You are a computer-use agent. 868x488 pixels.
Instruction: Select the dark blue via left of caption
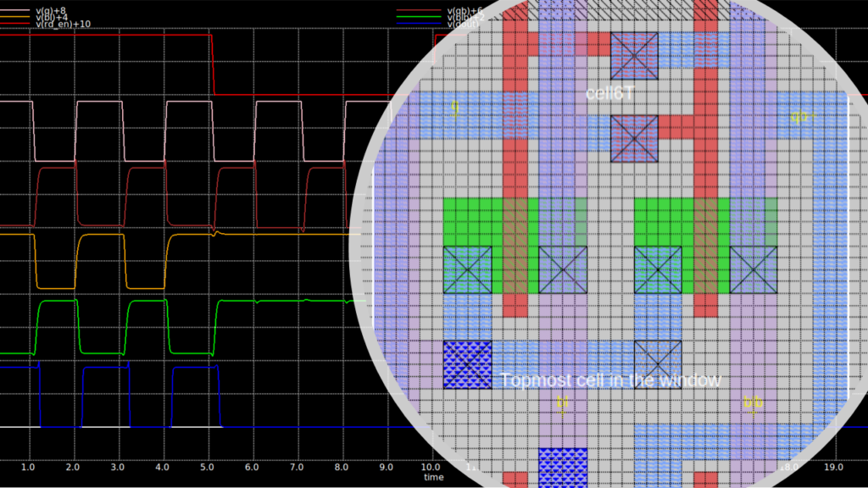(x=467, y=364)
